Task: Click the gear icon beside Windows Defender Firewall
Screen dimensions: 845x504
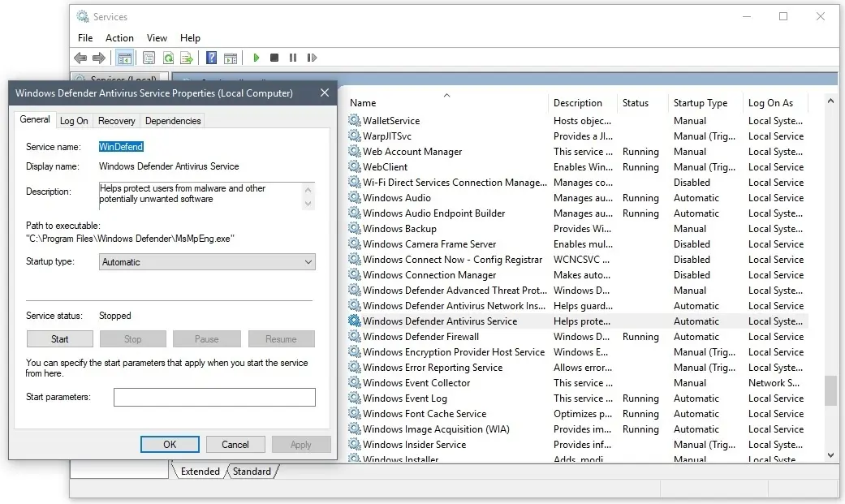Action: 354,336
